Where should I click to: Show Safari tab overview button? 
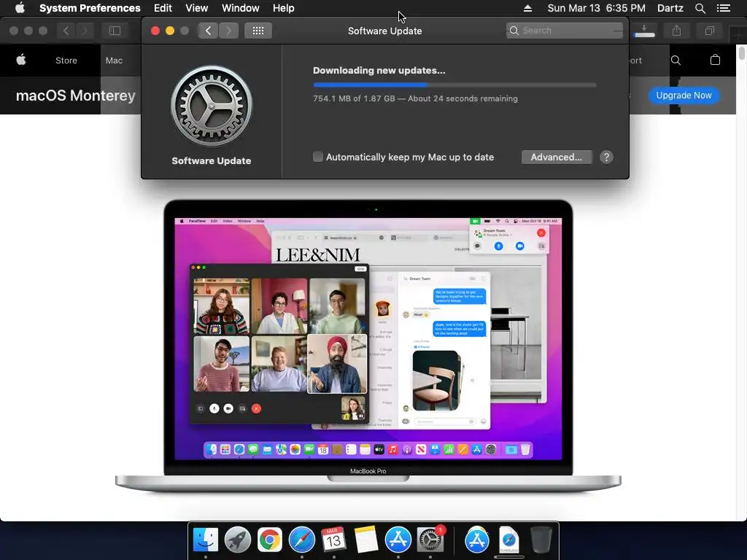click(709, 31)
